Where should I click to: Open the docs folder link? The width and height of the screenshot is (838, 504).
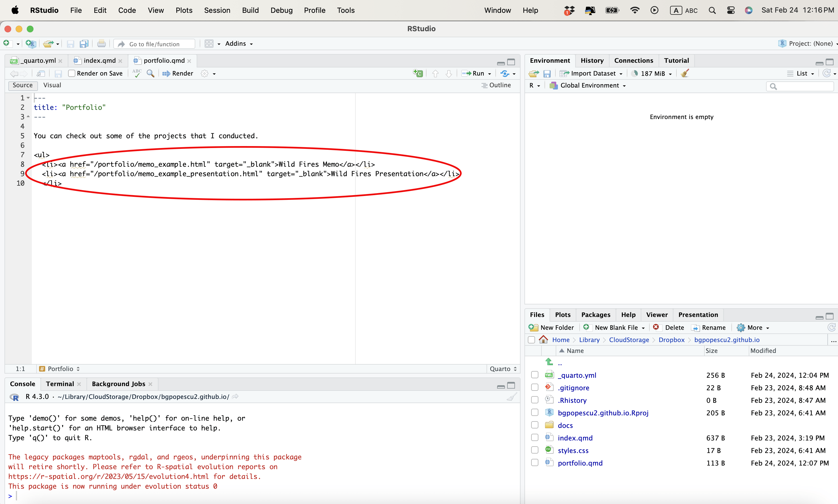[x=565, y=425]
